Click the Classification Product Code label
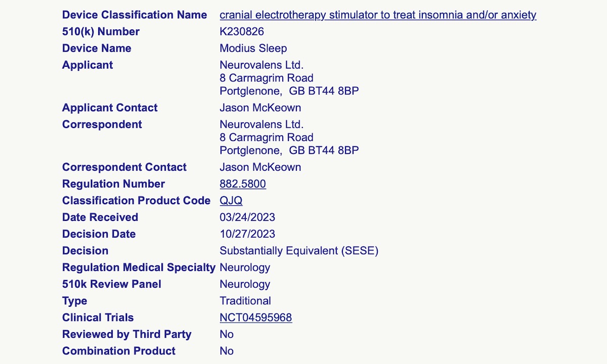This screenshot has height=364, width=607. (136, 201)
